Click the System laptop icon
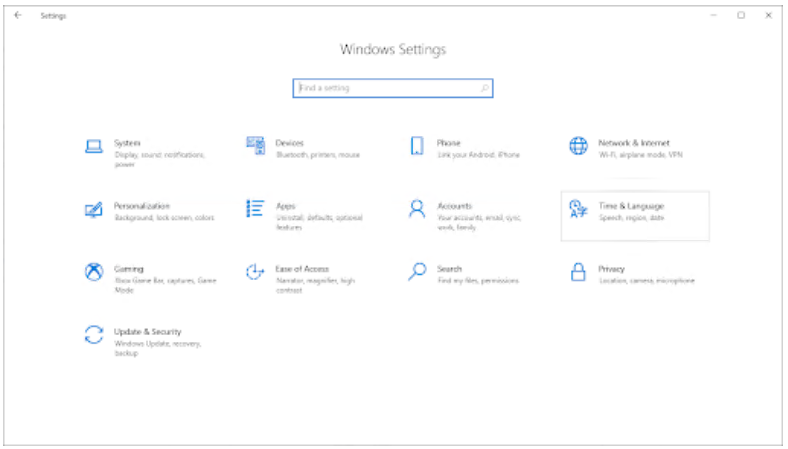 (94, 147)
